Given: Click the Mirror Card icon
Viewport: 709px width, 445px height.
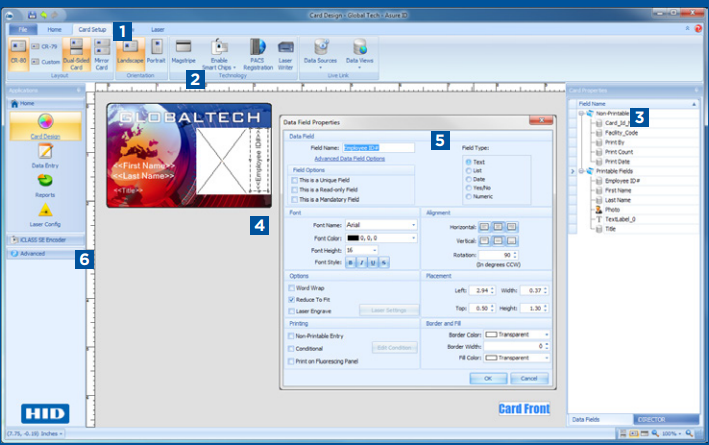Looking at the screenshot, I should tap(101, 51).
